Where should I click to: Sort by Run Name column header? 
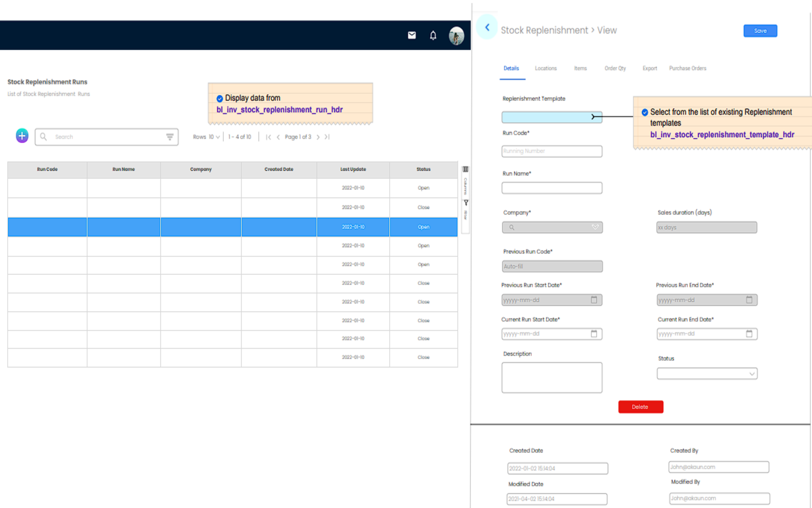pos(123,169)
